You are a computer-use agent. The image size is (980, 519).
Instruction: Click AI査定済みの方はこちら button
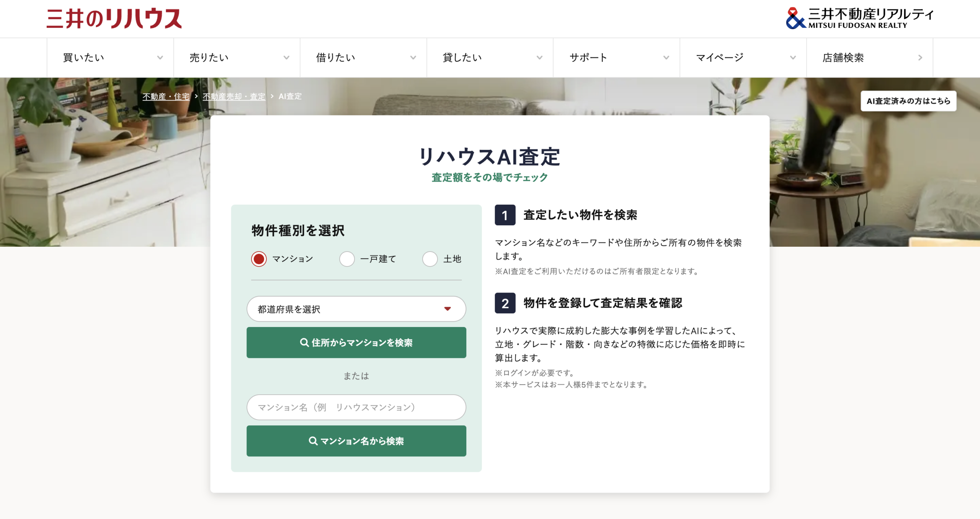pos(908,101)
